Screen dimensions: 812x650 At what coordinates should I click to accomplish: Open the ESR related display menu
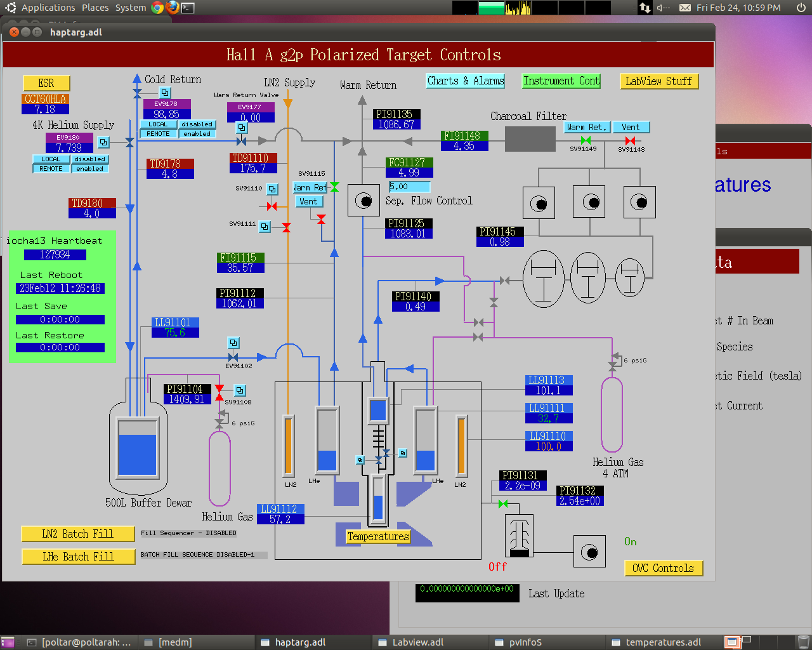46,83
